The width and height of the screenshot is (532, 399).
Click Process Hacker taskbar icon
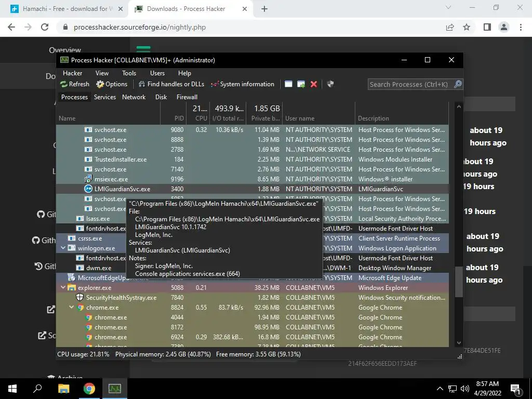click(115, 389)
